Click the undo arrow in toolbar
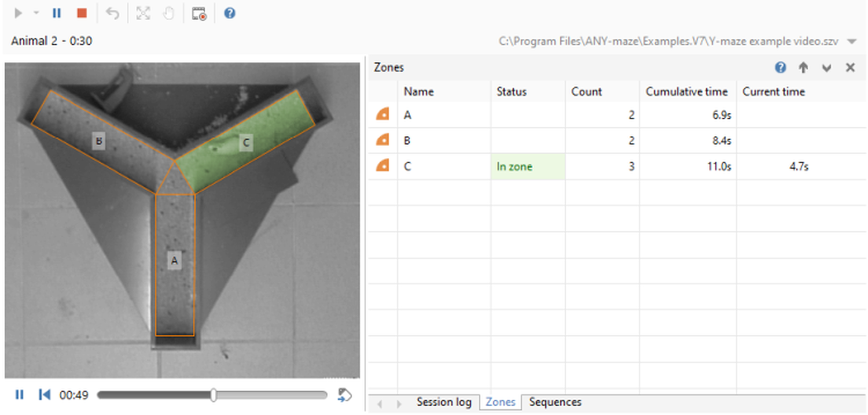Screen dimensions: 868x415 [113, 13]
